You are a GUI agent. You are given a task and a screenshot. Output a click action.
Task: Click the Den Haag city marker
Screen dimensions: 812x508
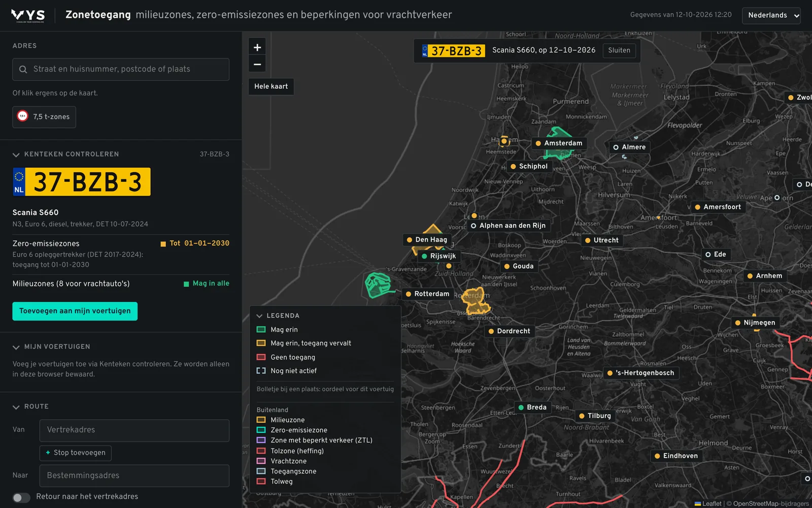pyautogui.click(x=427, y=240)
